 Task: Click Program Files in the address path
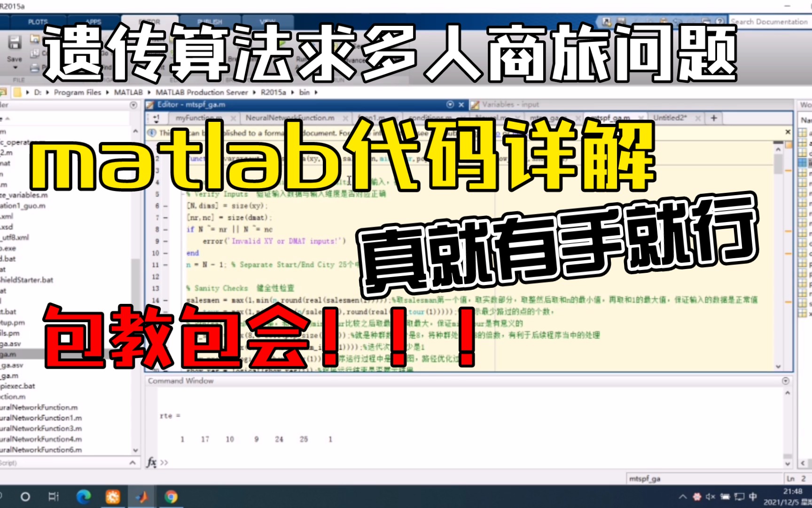[x=78, y=92]
